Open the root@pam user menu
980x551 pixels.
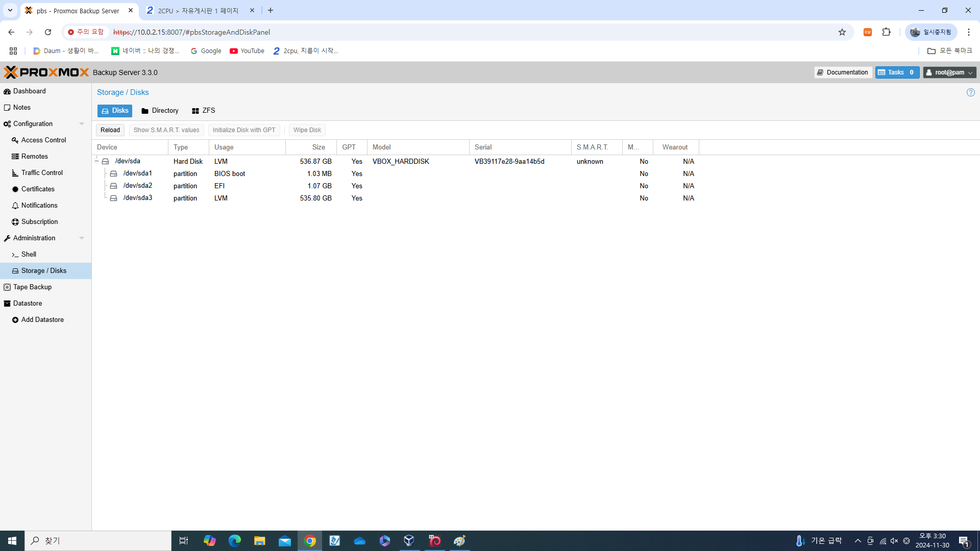click(949, 72)
